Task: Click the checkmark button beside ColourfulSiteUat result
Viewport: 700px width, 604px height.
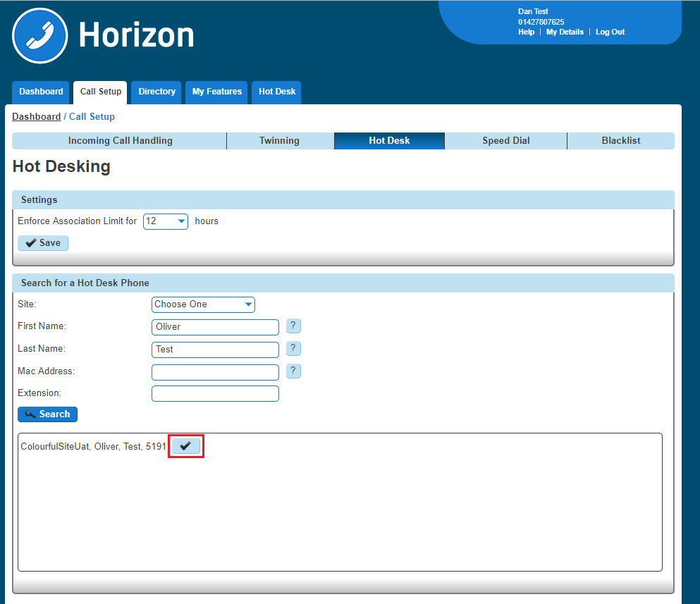Action: (x=185, y=446)
